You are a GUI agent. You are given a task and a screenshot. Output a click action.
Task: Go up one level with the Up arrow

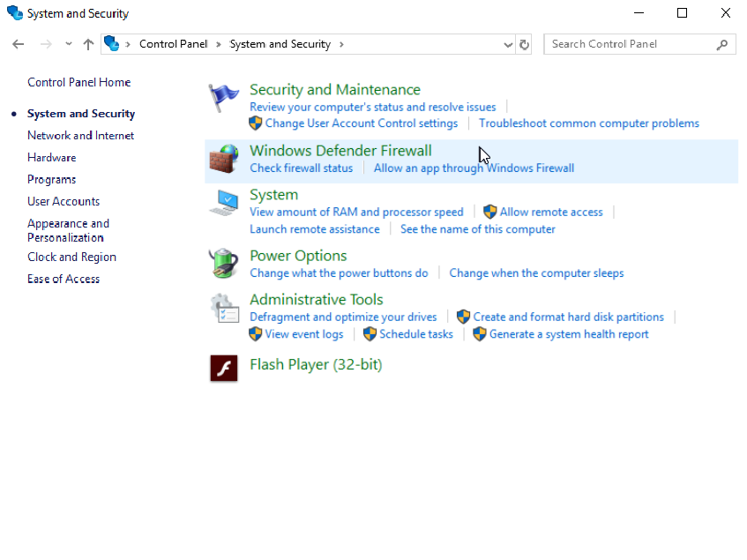coord(88,44)
